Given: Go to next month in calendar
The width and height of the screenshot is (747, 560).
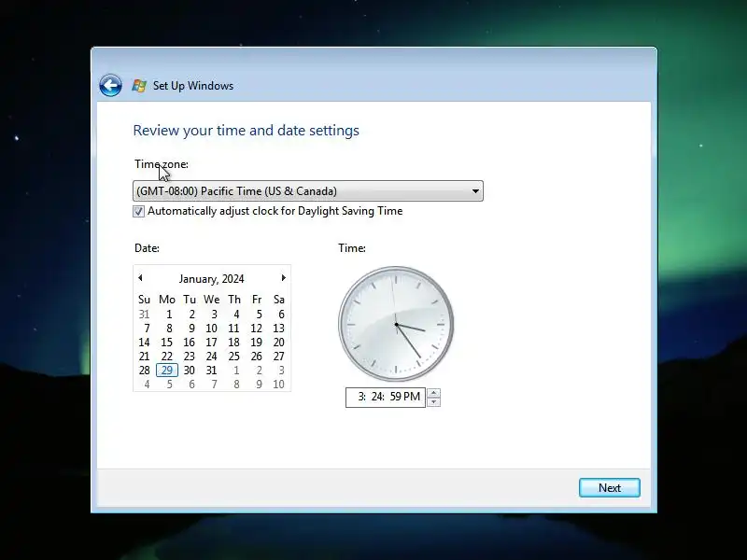Looking at the screenshot, I should 284,277.
